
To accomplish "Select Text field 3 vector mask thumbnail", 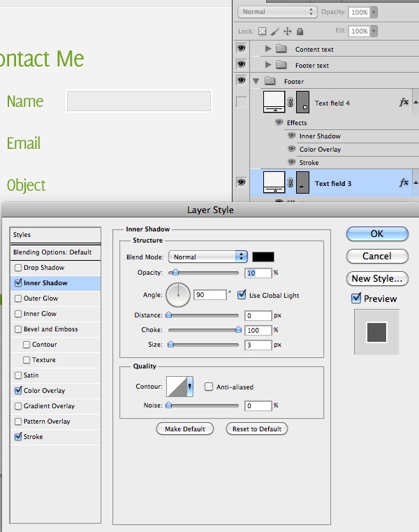I will 302,182.
